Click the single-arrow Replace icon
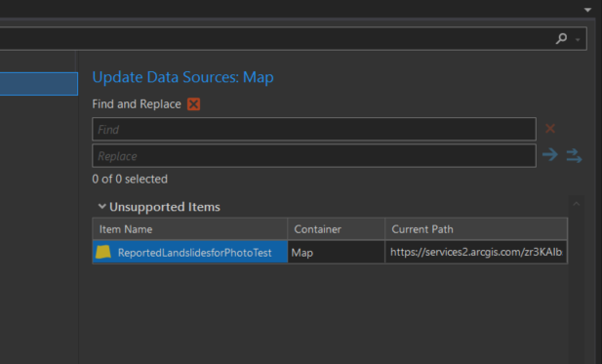This screenshot has width=602, height=364. pyautogui.click(x=549, y=155)
